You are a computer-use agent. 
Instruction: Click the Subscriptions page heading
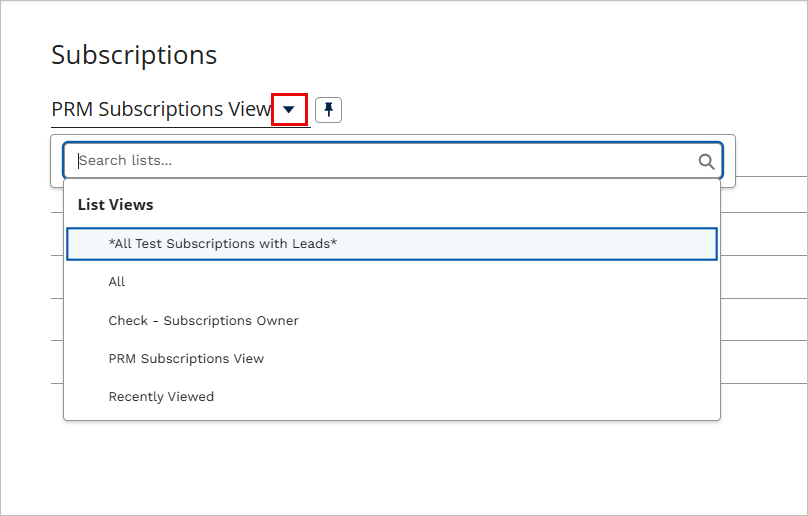pos(134,55)
